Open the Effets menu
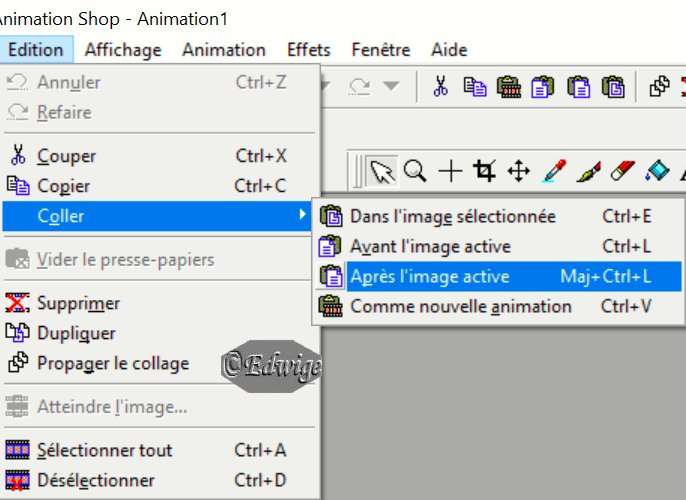This screenshot has height=500, width=686. (x=308, y=49)
